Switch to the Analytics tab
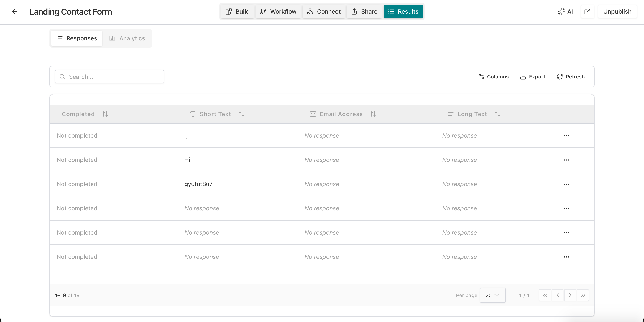The image size is (644, 322). (x=128, y=38)
